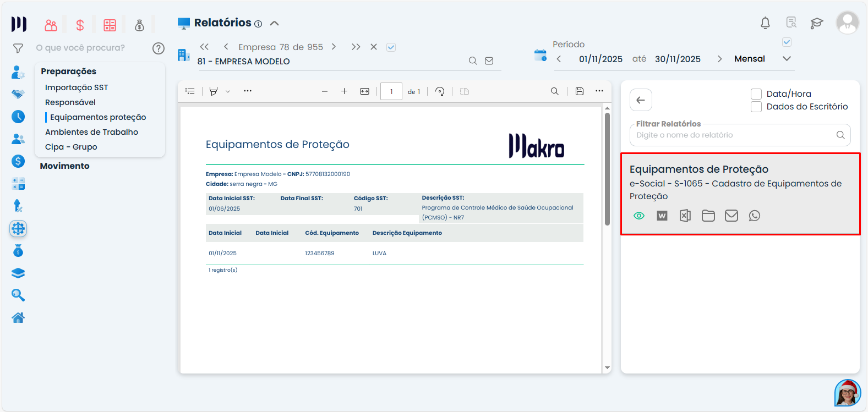Screen dimensions: 868x412
Task: Save the report with the disk icon
Action: (580, 91)
